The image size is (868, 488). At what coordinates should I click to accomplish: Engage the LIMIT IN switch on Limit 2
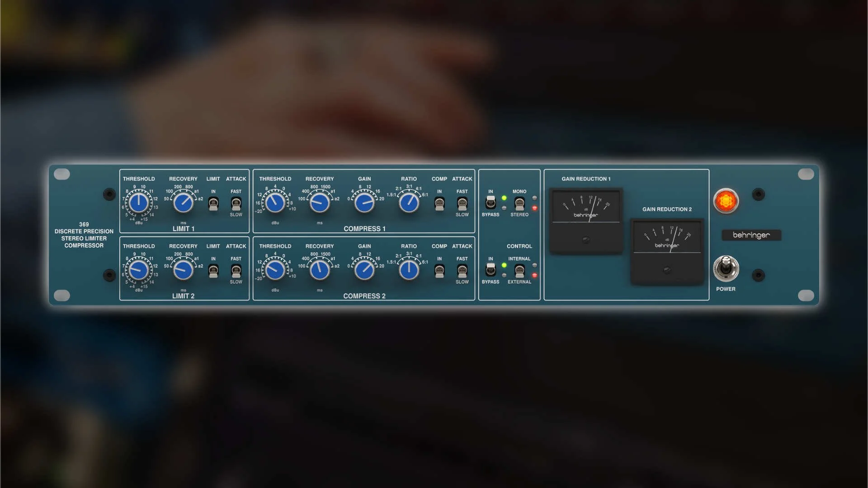tap(213, 271)
